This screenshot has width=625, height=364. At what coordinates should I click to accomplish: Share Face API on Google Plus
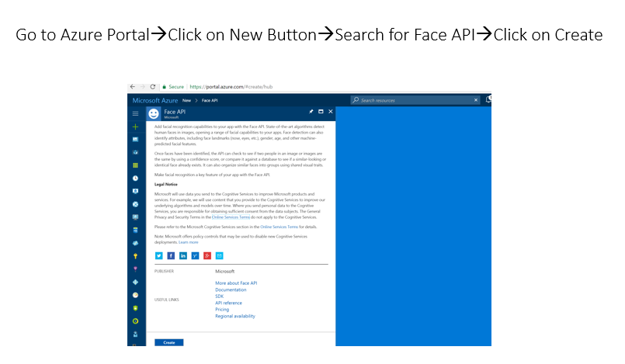pos(207,255)
